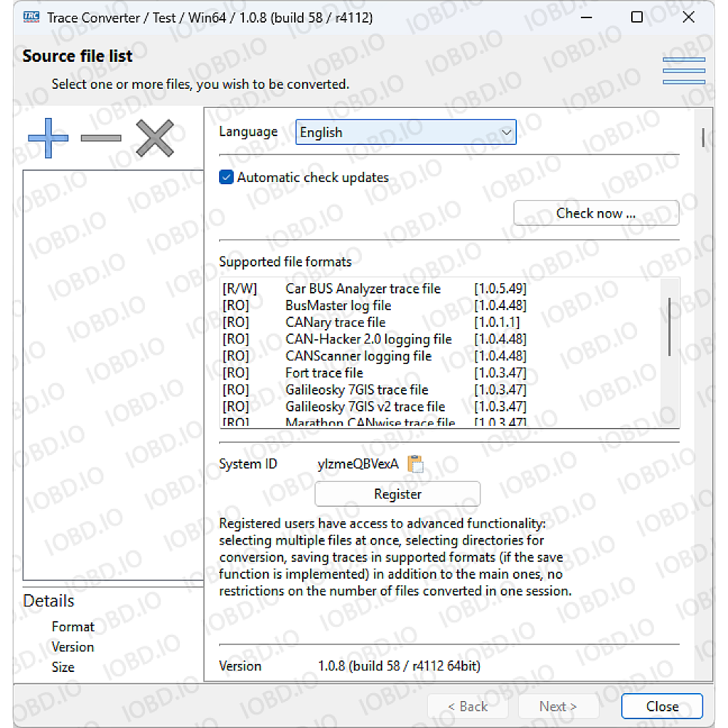Select Galileosky 7GIS trace file entry
728x728 pixels.
click(357, 389)
